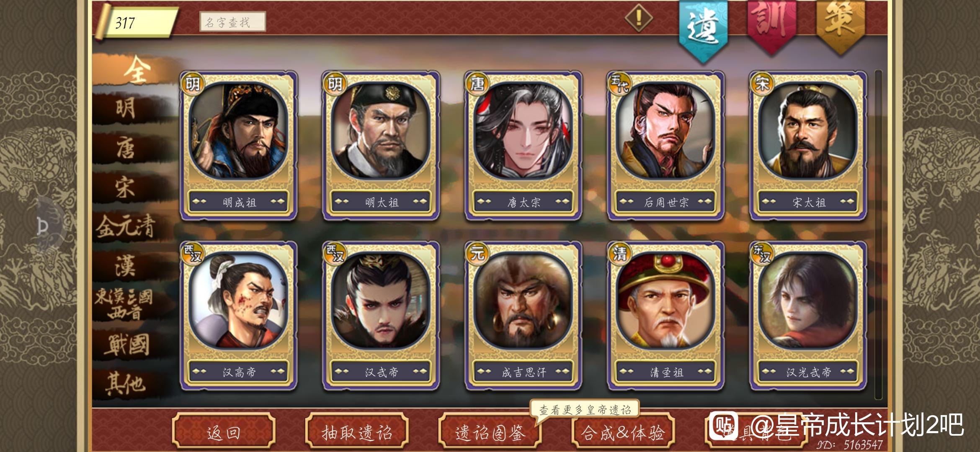
Task: Filter by 其他 category
Action: pos(124,383)
